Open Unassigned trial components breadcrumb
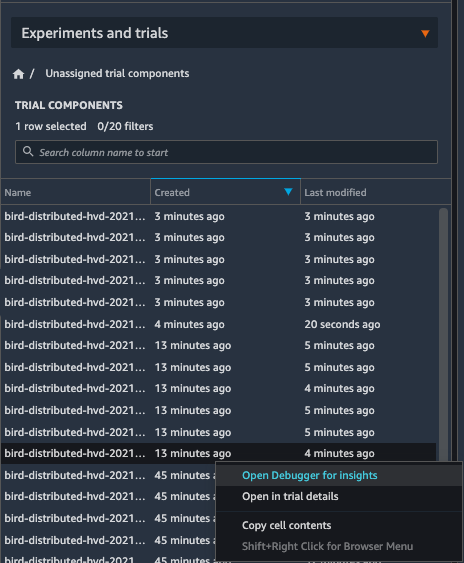The image size is (464, 563). (x=117, y=74)
